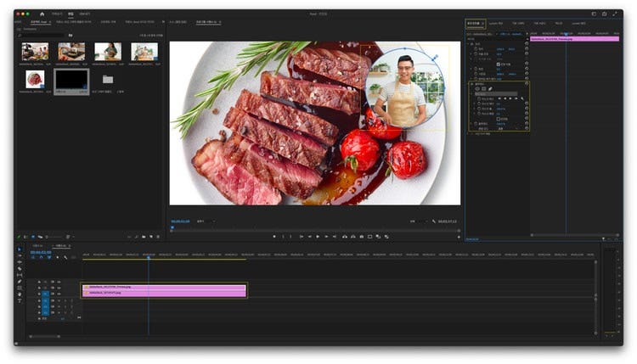Open Program monitor settings wrench
Image resolution: width=637 pixels, height=364 pixels.
point(434,221)
